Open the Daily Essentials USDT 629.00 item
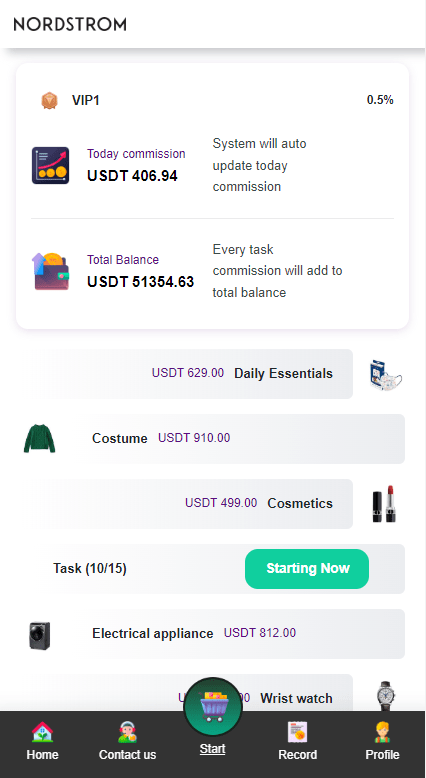 (191, 374)
